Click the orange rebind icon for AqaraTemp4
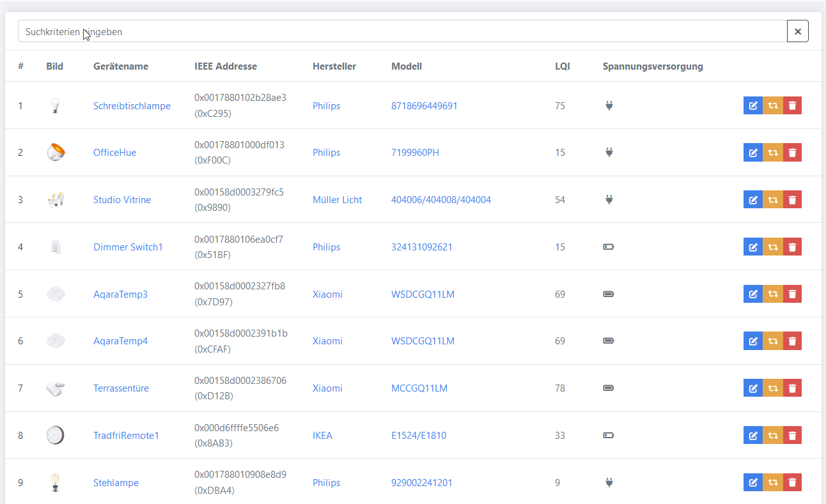This screenshot has height=504, width=826. pyautogui.click(x=773, y=341)
